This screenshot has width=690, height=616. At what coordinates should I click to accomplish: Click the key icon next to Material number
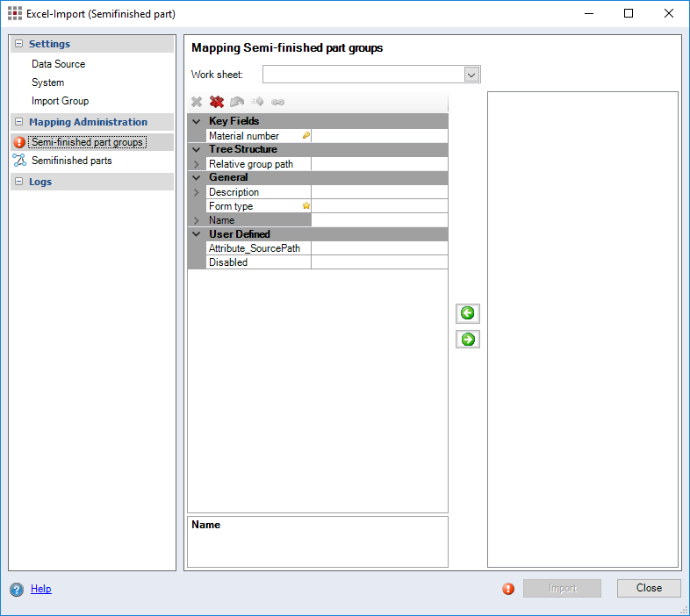click(x=306, y=136)
